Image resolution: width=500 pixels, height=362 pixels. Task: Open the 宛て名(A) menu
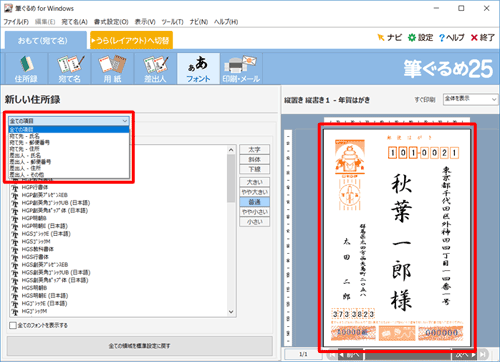(74, 22)
